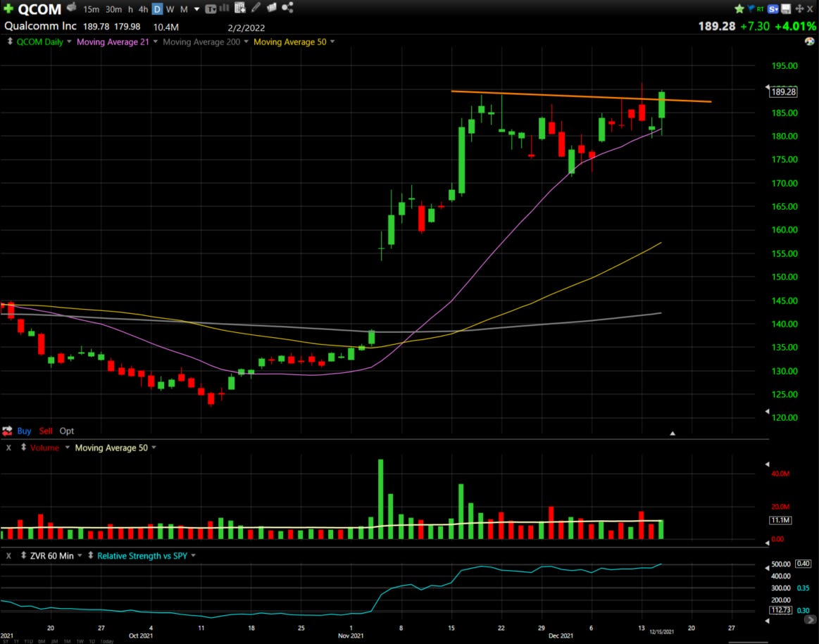Click the +4.01% percent change value
The width and height of the screenshot is (819, 644).
pyautogui.click(x=795, y=26)
